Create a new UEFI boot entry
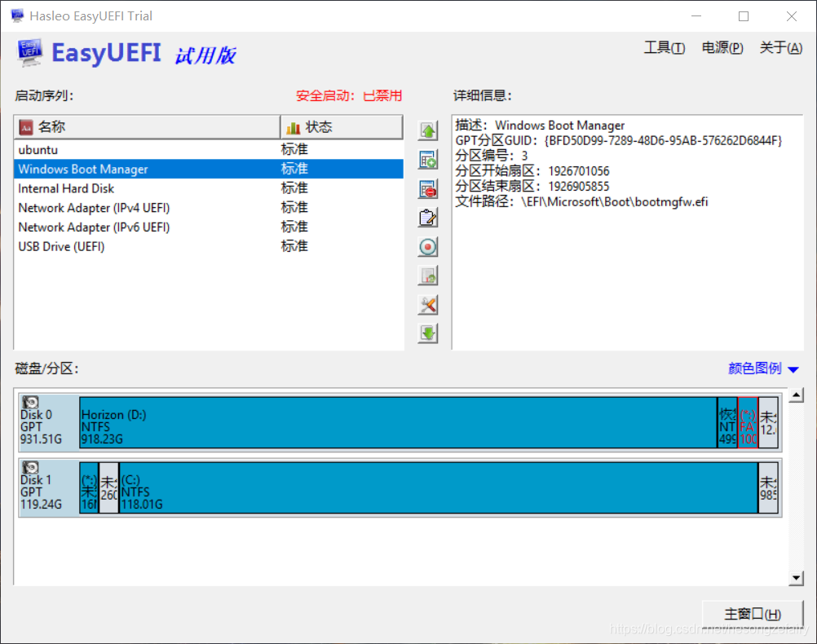The width and height of the screenshot is (817, 644). pos(427,159)
